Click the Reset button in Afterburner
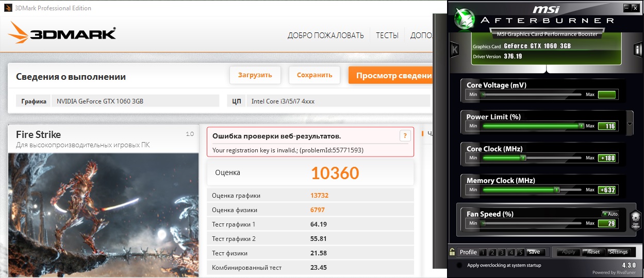Image resolution: width=644 pixels, height=278 pixels. [x=593, y=252]
